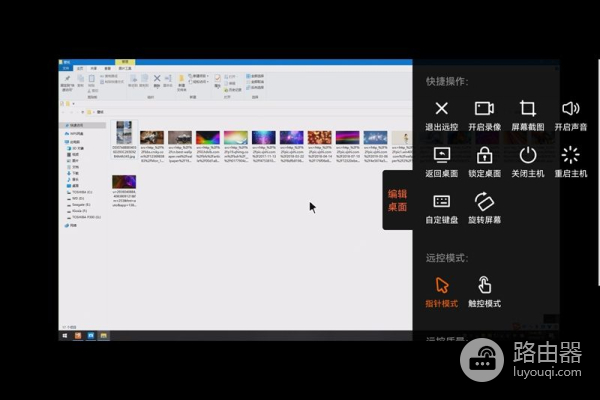Restart the host with 重启主机
This screenshot has width=600, height=400.
571,155
